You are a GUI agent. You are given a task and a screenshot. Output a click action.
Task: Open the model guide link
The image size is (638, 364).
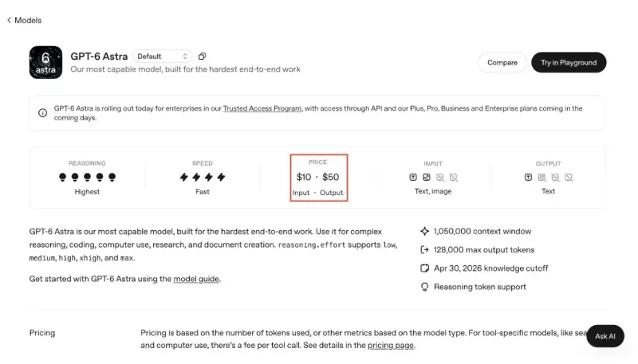(x=196, y=279)
